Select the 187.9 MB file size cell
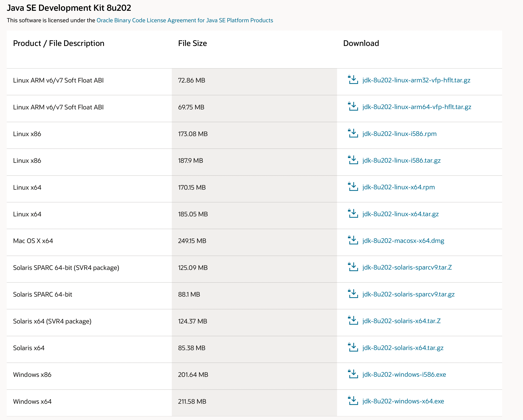523x420 pixels. tap(254, 162)
